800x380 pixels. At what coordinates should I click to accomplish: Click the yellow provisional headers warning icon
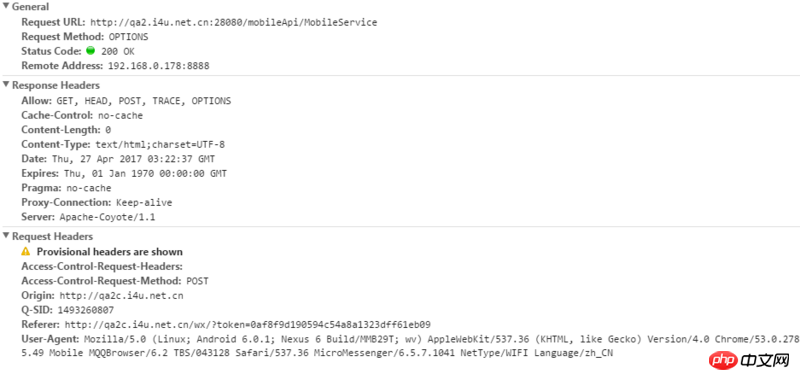click(x=26, y=251)
